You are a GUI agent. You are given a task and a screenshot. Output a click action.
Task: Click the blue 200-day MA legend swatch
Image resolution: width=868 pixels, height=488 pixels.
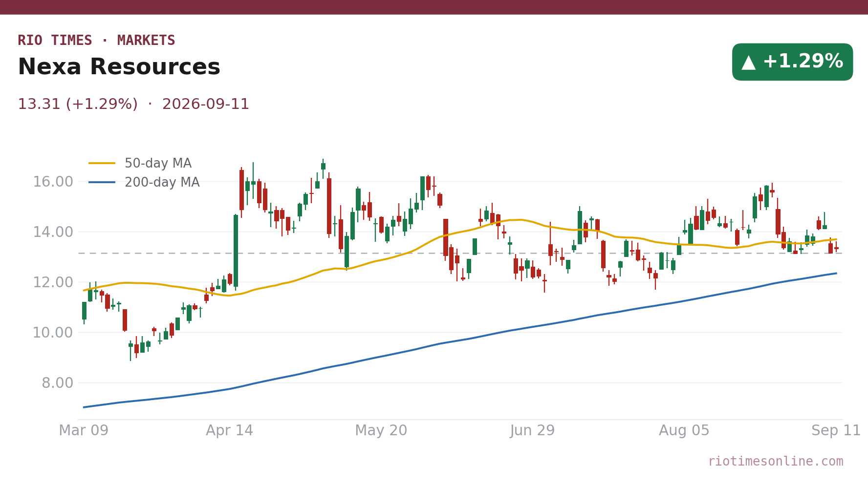pyautogui.click(x=102, y=182)
